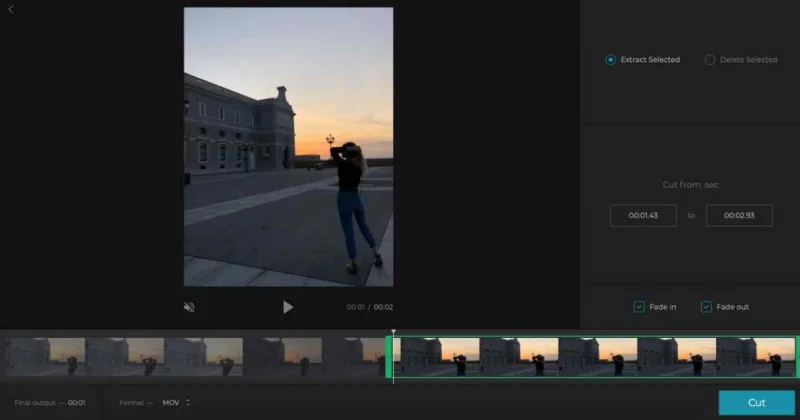This screenshot has height=420, width=800.
Task: Disable the Fade in checkbox
Action: [639, 307]
